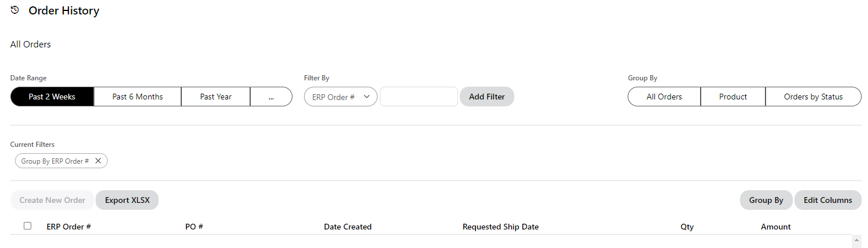Screen dimensions: 868x248
Task: Remove the Group By ERP Order # filter
Action: pos(98,161)
